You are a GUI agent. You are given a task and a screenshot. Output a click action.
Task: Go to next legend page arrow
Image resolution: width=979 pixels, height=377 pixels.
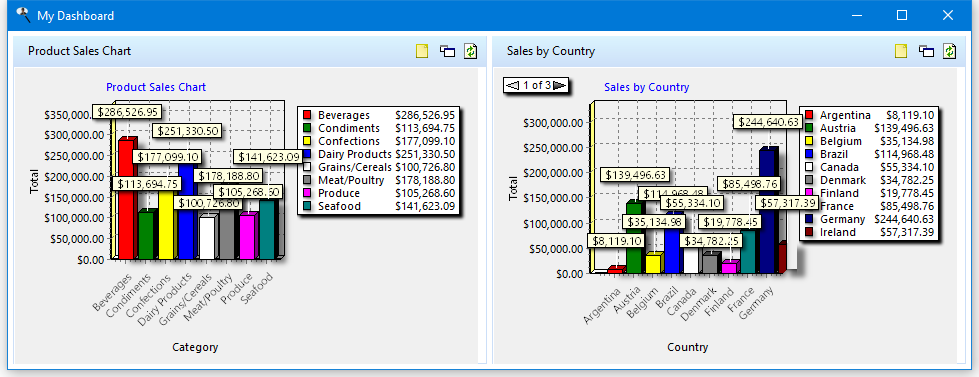(559, 85)
